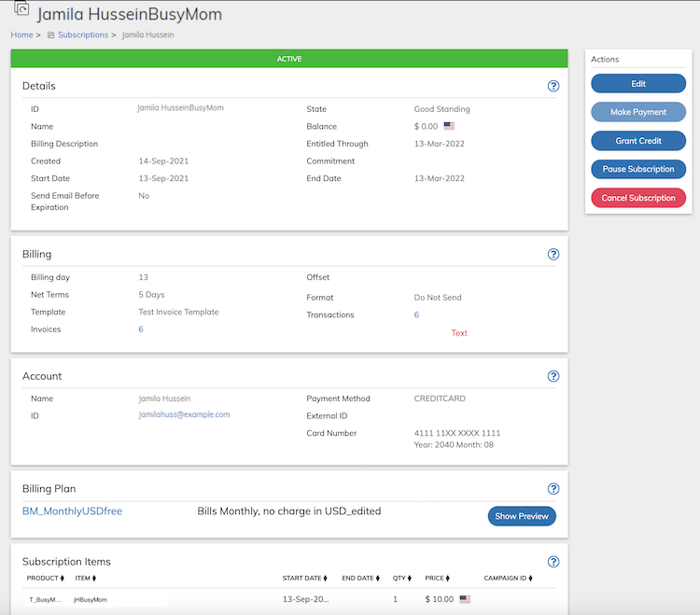Open help for the Billing section
Image resolution: width=700 pixels, height=615 pixels.
click(553, 255)
